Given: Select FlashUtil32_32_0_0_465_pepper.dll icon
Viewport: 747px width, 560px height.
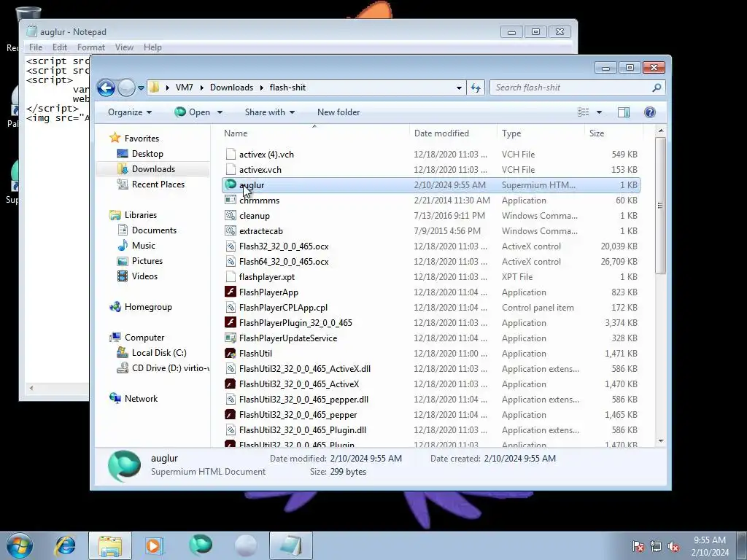Looking at the screenshot, I should click(231, 399).
